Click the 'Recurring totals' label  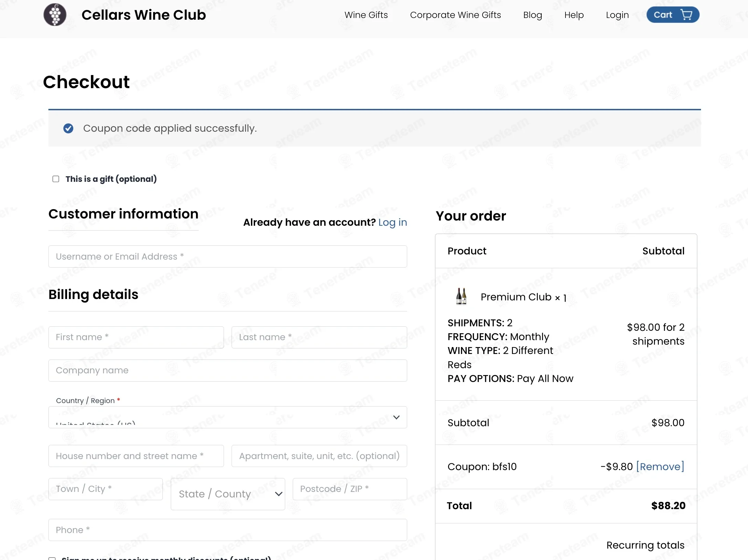click(x=645, y=545)
